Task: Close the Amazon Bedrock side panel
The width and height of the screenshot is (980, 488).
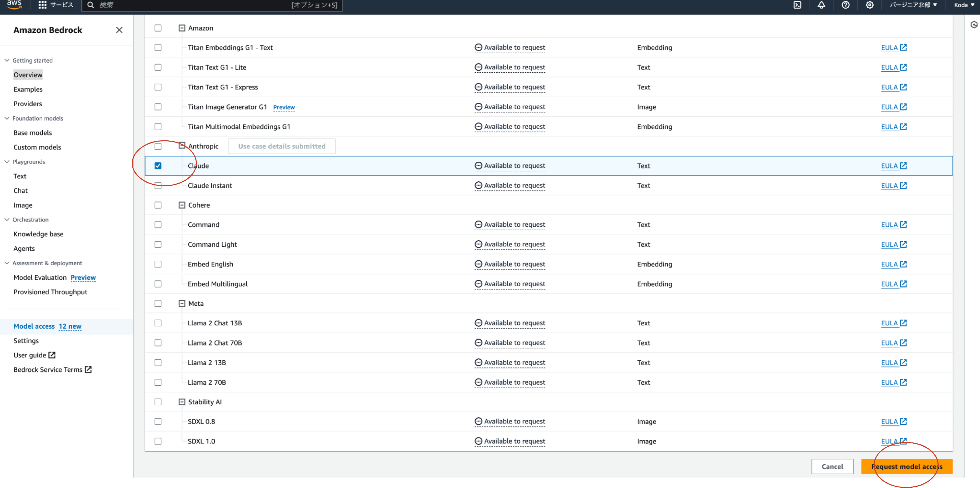Action: point(119,30)
